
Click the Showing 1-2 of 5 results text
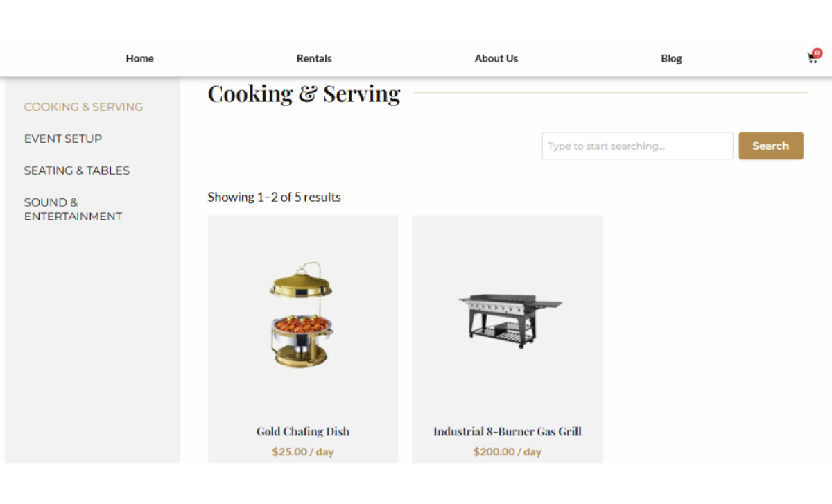[274, 197]
